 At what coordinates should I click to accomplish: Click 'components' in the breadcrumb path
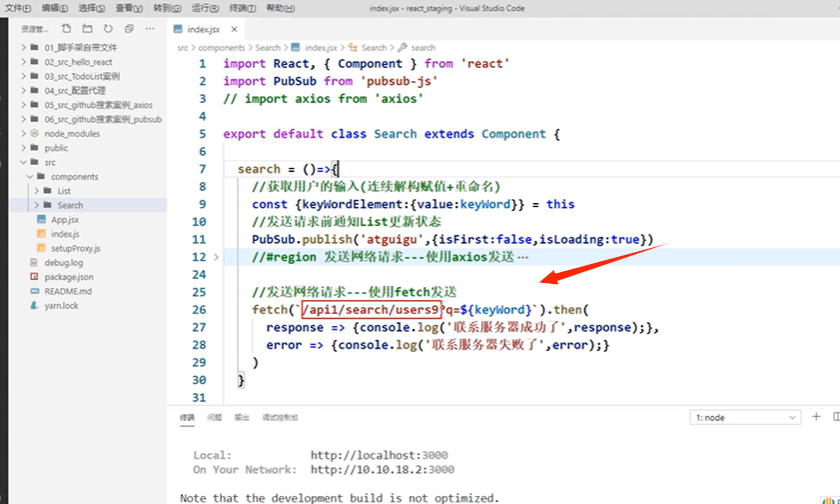[x=221, y=48]
